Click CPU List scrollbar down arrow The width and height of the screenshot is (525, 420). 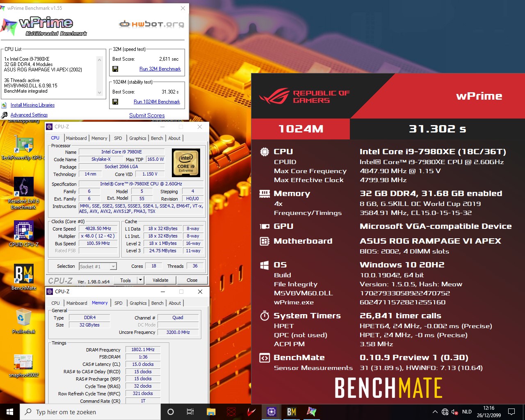(x=99, y=92)
